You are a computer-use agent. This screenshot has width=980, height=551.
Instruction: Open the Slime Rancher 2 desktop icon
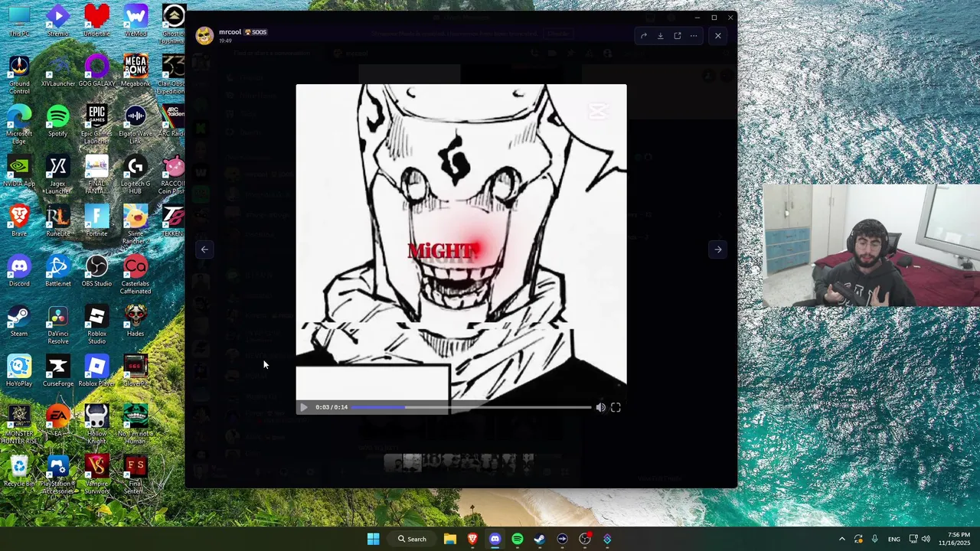136,224
